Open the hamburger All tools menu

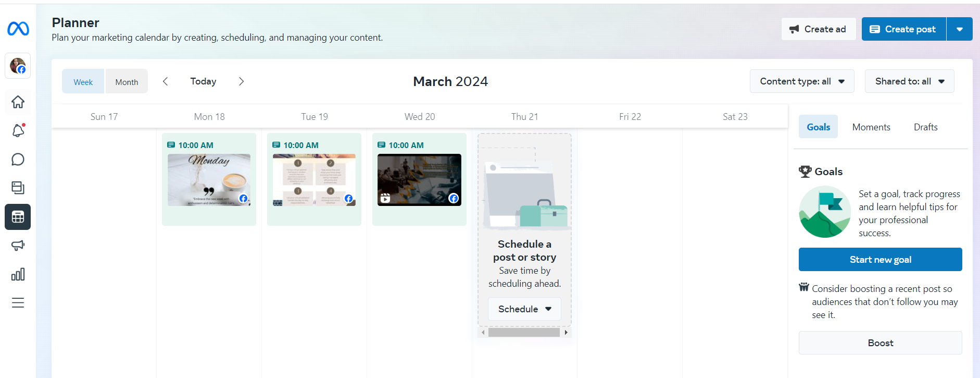(x=18, y=303)
